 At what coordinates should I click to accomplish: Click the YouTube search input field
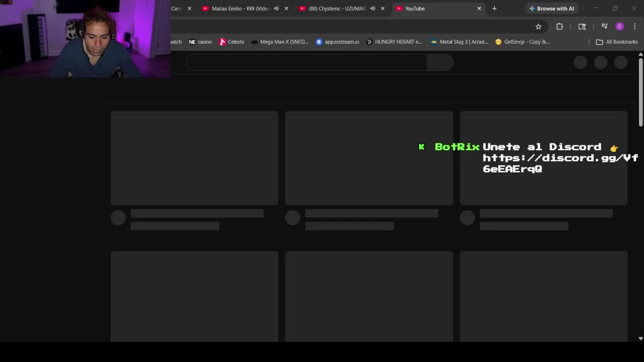[x=306, y=62]
